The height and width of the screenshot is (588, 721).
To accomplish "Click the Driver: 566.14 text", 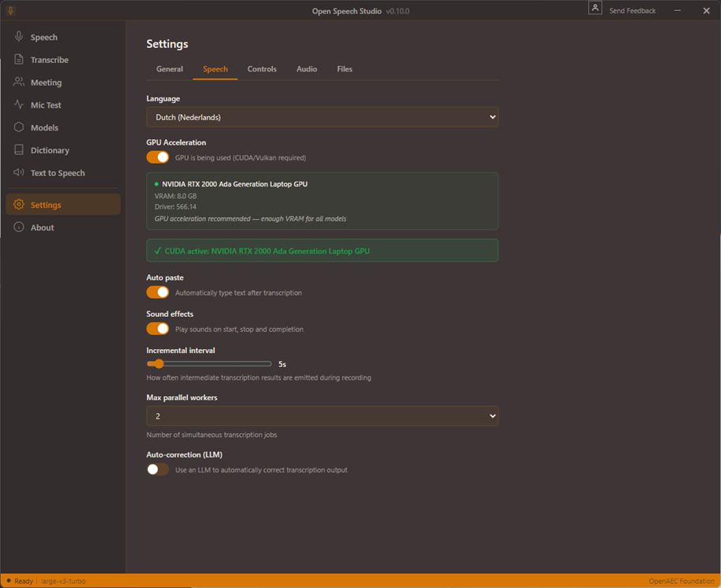I will tap(175, 207).
